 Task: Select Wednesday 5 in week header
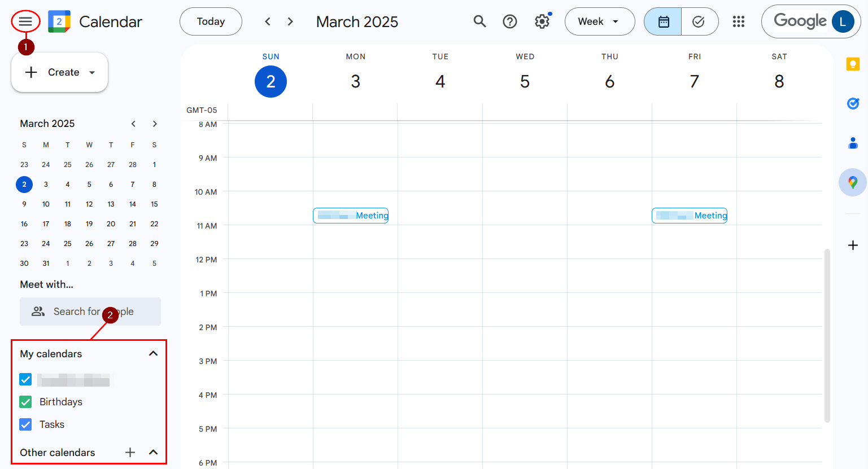tap(525, 82)
